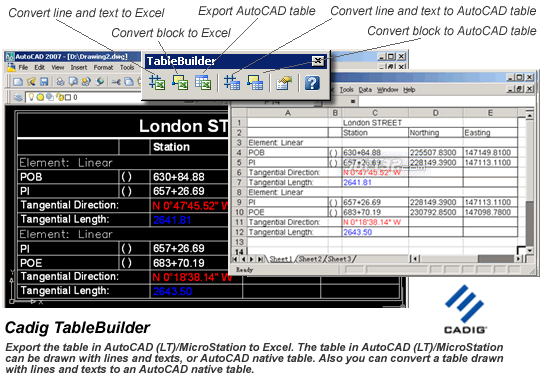This screenshot has width=540, height=380.
Task: Open AutoCAD File menu
Action: click(23, 67)
